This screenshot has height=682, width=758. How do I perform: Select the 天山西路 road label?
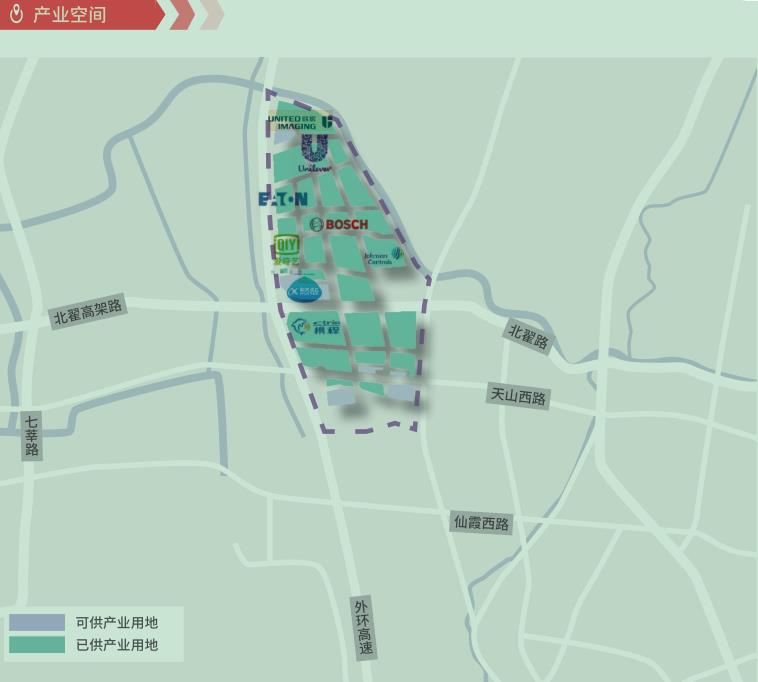click(518, 396)
